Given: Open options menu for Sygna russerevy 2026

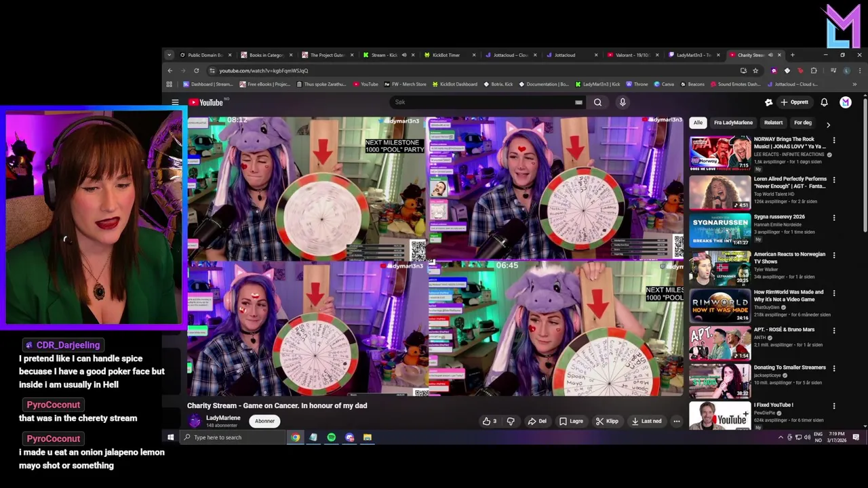Looking at the screenshot, I should pyautogui.click(x=834, y=218).
